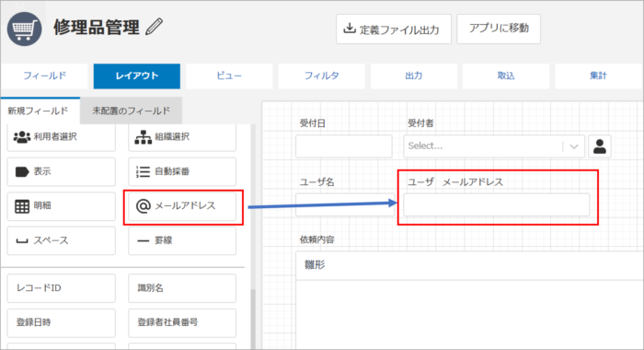The image size is (644, 350).
Task: Click the download icon in 定義ファイル出力
Action: click(x=349, y=29)
